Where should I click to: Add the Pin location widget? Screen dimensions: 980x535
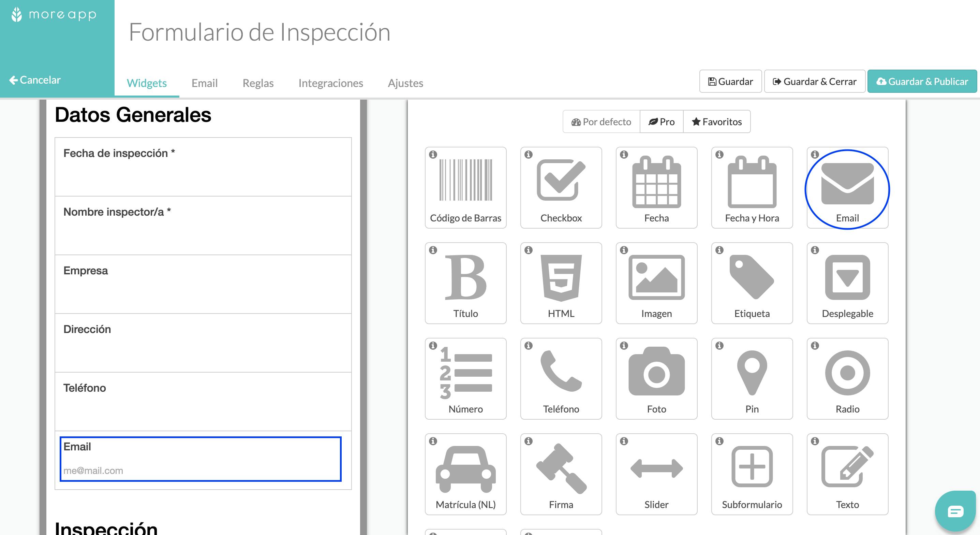(x=752, y=379)
